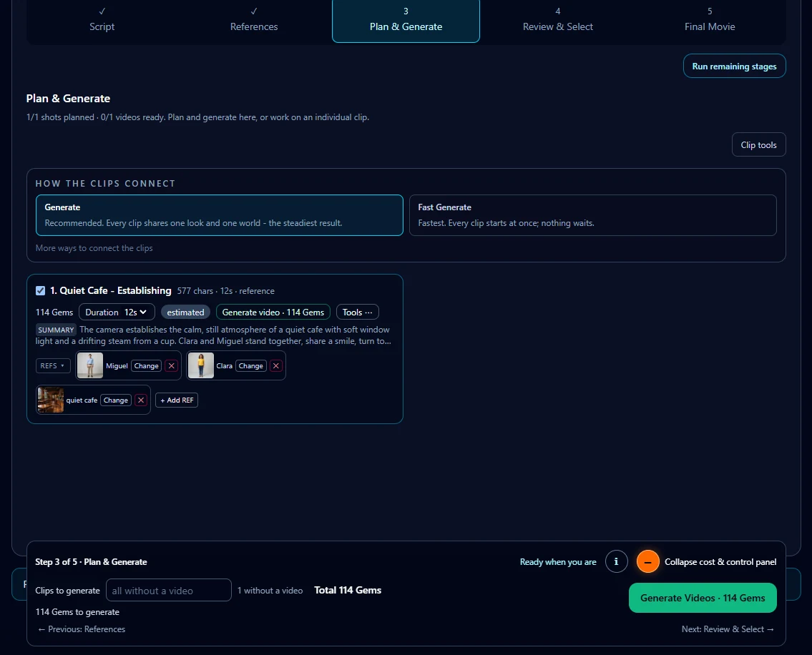Uncheck the Quiet Cafe - Establishing clip
This screenshot has width=812, height=655.
pos(40,291)
